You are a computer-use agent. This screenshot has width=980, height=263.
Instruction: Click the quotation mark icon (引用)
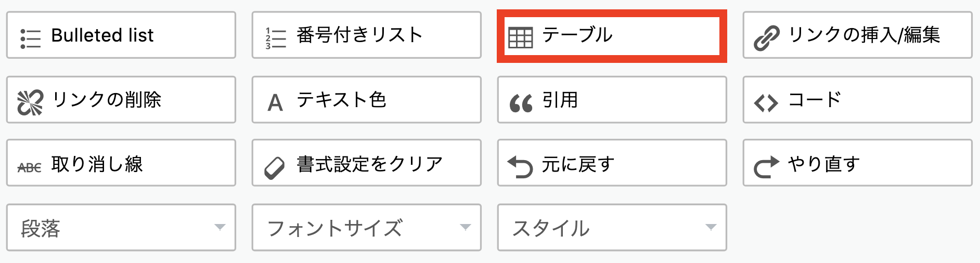[x=521, y=103]
